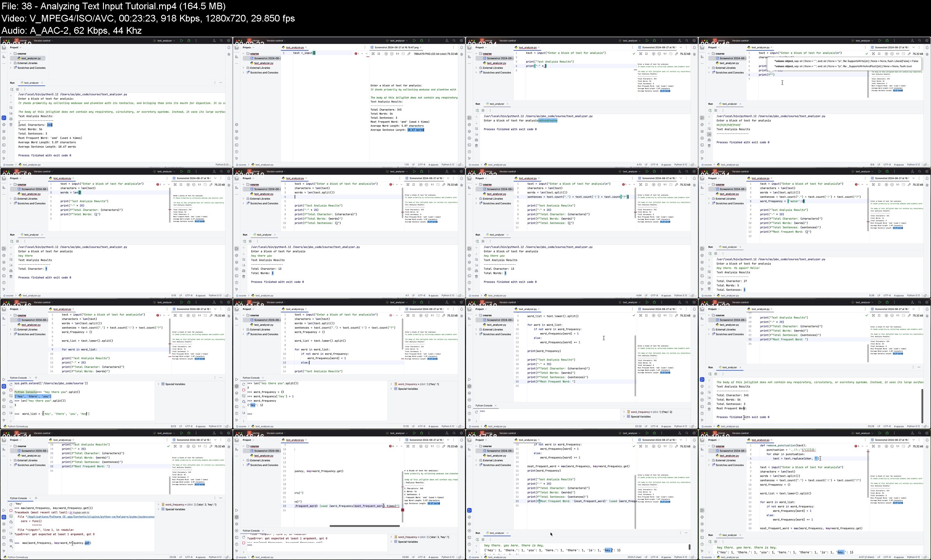Toggle Scroll to End in the 00:01:10 Run gutter
This screenshot has width=931, height=560.
(x=11, y=113)
